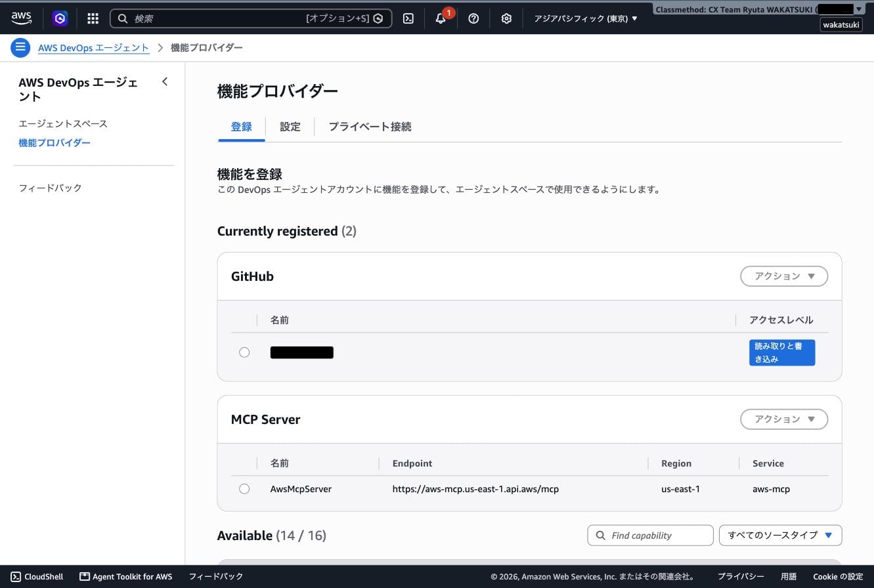Click the purple Amazon Q icon in header

60,18
